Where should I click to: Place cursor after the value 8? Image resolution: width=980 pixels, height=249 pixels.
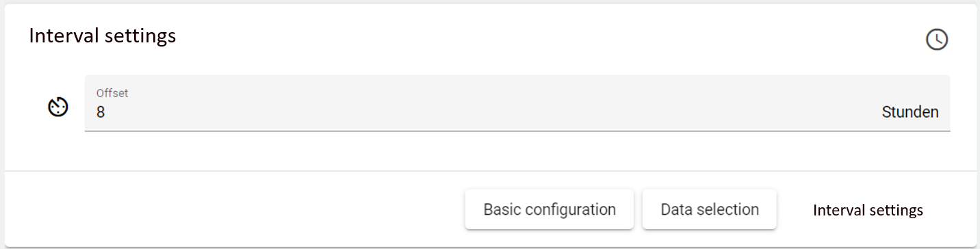[x=106, y=112]
